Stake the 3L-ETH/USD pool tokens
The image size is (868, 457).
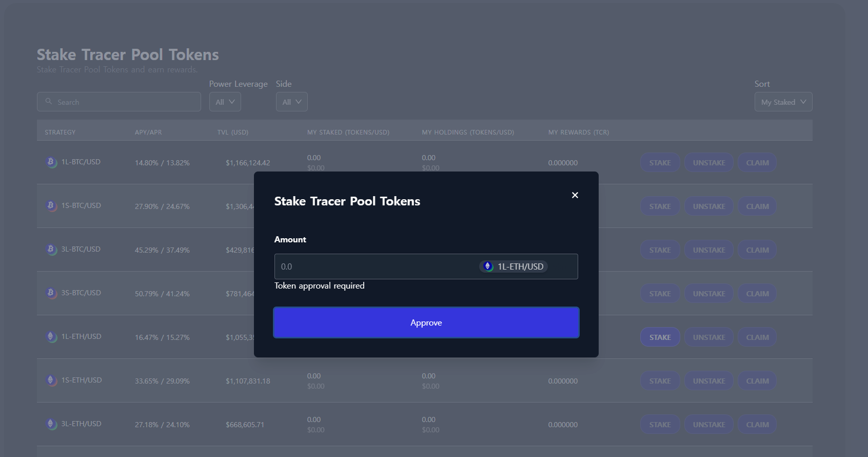pyautogui.click(x=660, y=425)
